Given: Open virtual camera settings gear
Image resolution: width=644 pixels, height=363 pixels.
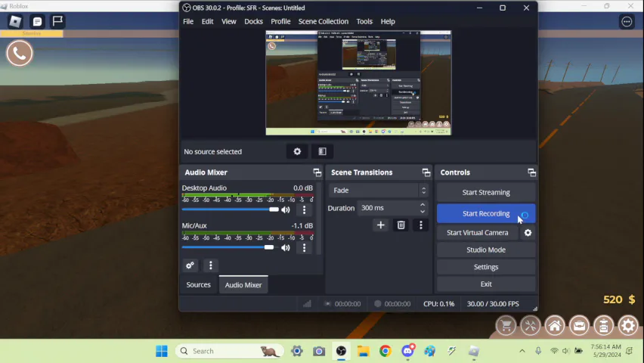Looking at the screenshot, I should [x=528, y=233].
